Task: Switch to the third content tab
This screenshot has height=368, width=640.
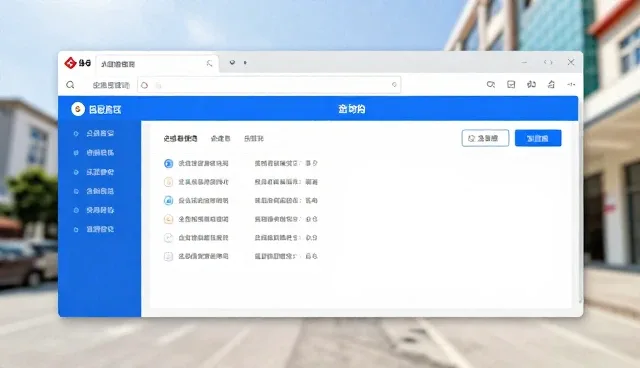Action: coord(253,139)
